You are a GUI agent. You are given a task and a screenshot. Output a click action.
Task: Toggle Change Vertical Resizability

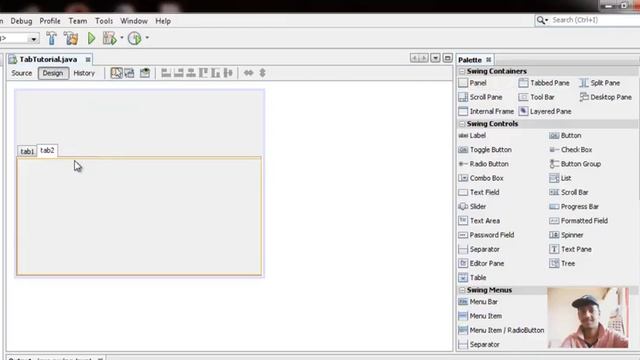[x=262, y=73]
